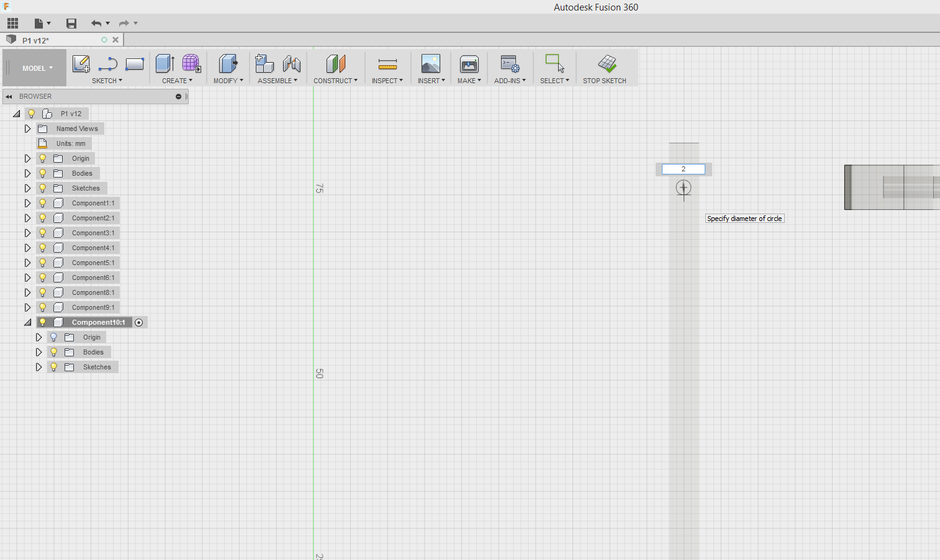Open the INSERT menu
Image resolution: width=940 pixels, height=560 pixels.
click(431, 81)
